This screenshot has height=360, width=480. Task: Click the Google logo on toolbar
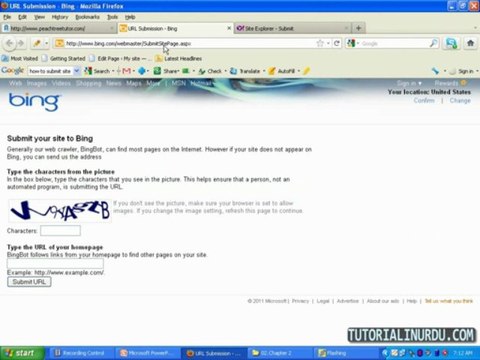(13, 71)
